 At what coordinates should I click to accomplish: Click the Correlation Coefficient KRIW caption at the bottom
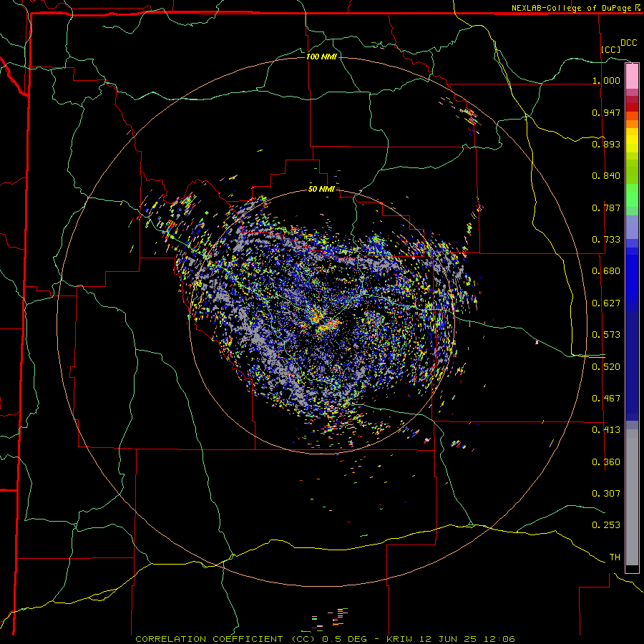[x=325, y=639]
